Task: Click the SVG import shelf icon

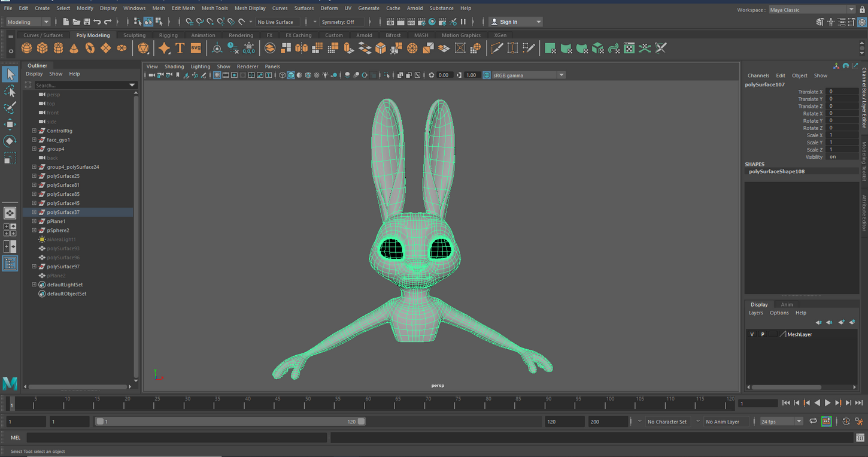Action: (196, 49)
